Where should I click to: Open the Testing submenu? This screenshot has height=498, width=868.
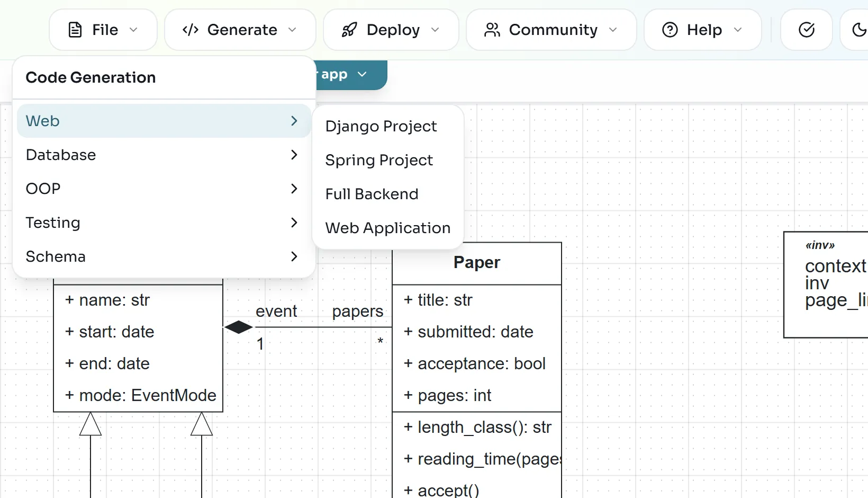(x=164, y=223)
